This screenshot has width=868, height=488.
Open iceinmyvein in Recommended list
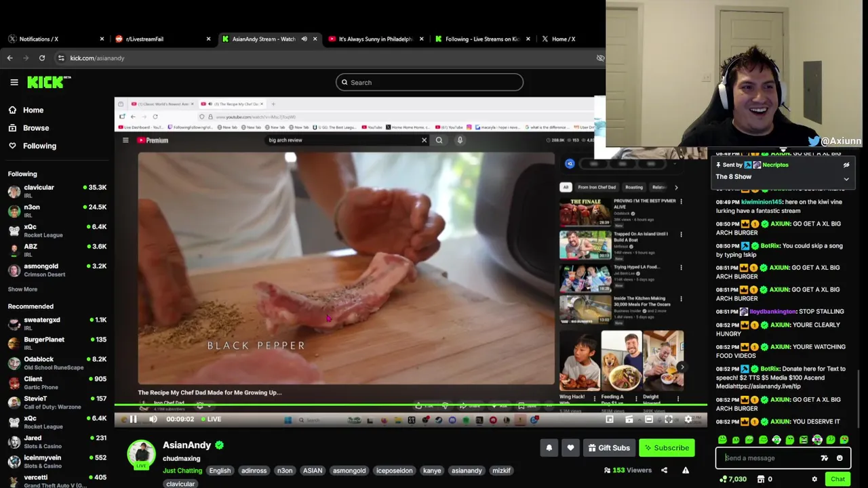pos(57,461)
